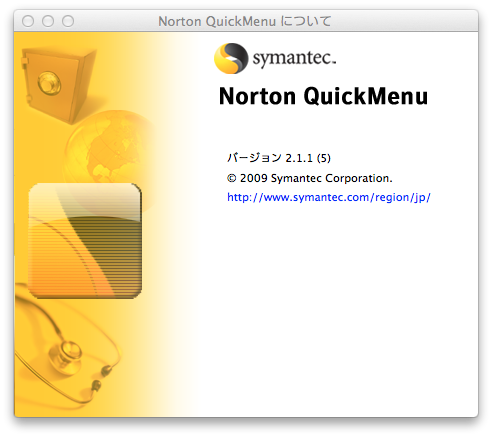The height and width of the screenshot is (437, 492).
Task: Click the Symantec logo icon
Action: [x=231, y=58]
